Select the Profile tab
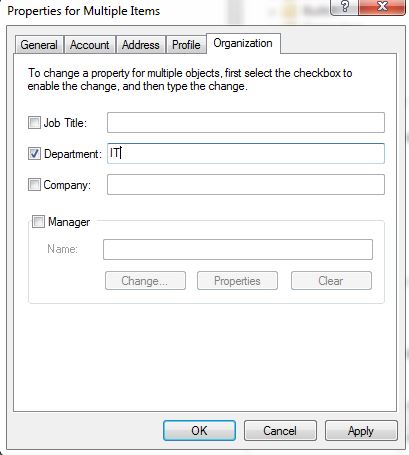This screenshot has height=455, width=409. pos(186,45)
